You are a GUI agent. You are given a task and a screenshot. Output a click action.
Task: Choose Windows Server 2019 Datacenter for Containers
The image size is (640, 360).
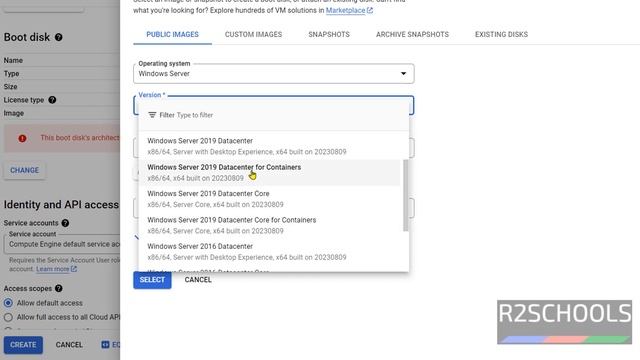[270, 173]
